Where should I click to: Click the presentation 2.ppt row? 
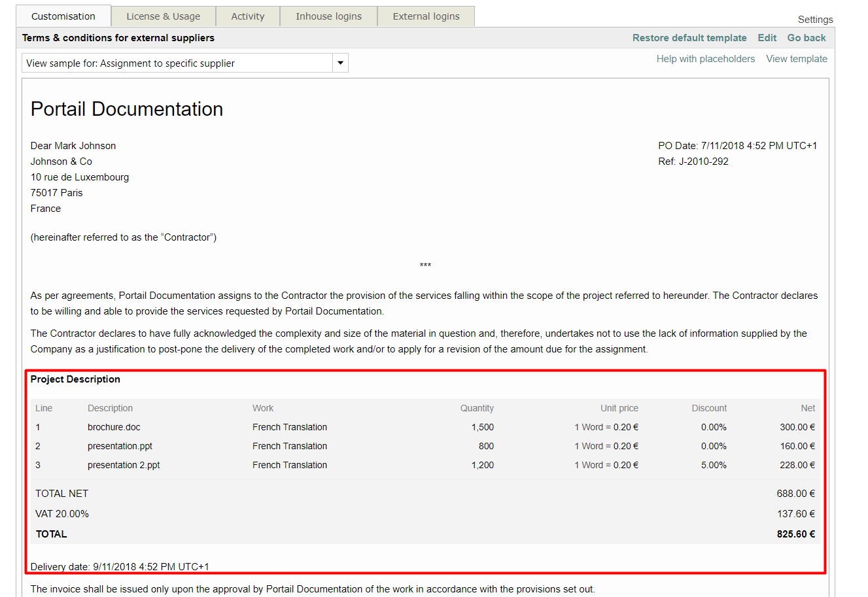(124, 465)
